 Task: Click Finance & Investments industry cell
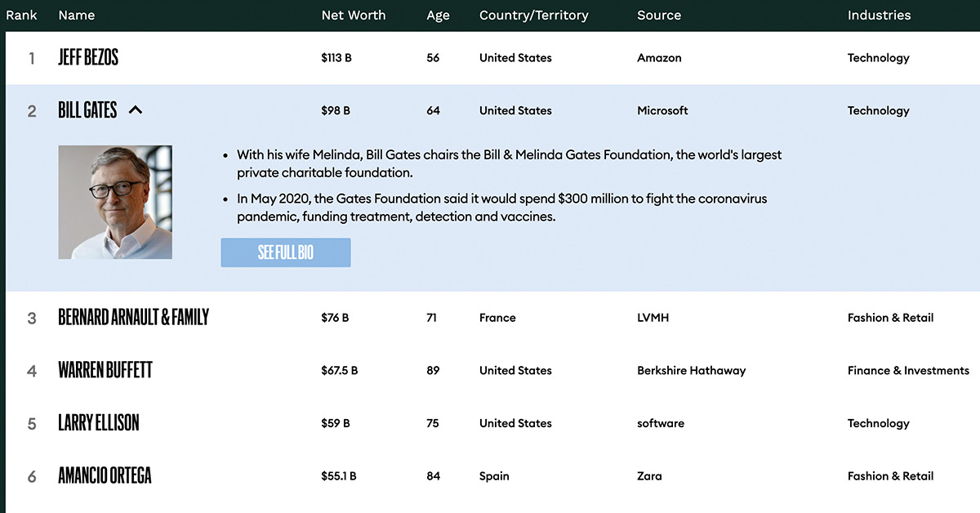pyautogui.click(x=908, y=371)
